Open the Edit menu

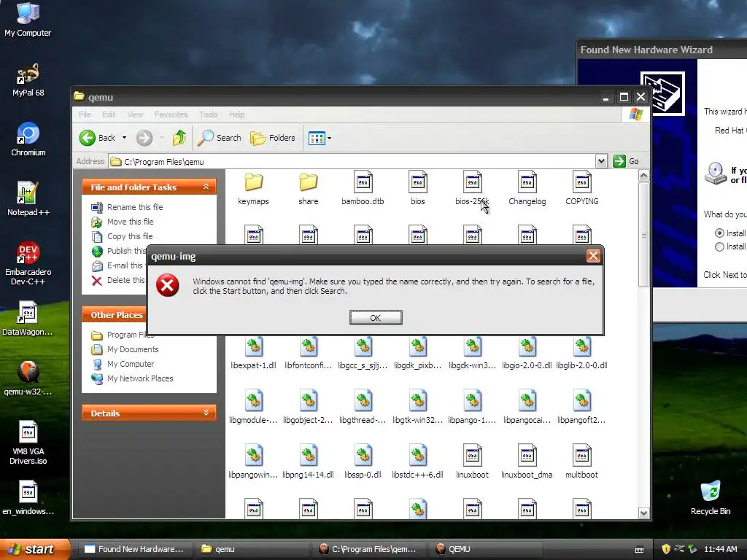[x=109, y=114]
